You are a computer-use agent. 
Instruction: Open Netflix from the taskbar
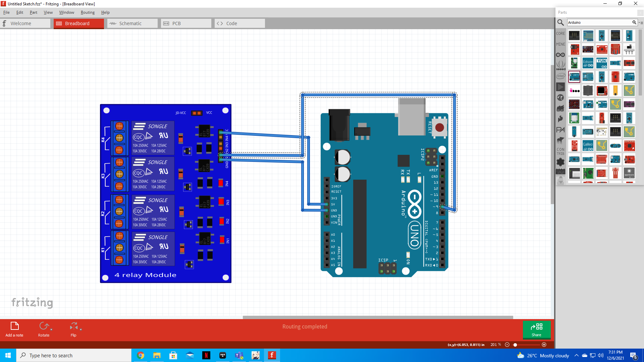206,355
